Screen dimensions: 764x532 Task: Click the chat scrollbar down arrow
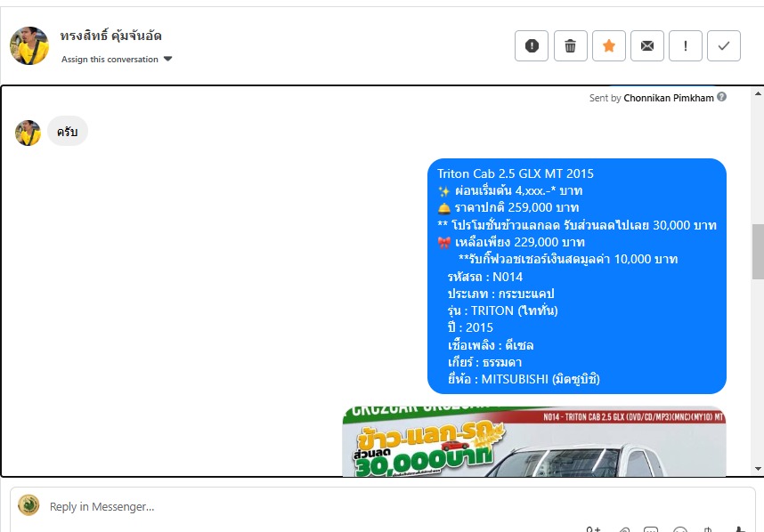tap(758, 469)
